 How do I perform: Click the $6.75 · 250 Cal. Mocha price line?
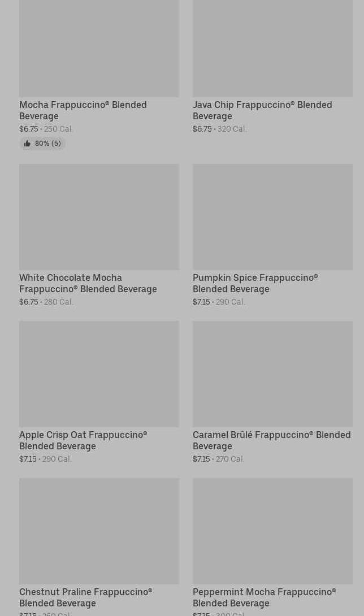[46, 129]
